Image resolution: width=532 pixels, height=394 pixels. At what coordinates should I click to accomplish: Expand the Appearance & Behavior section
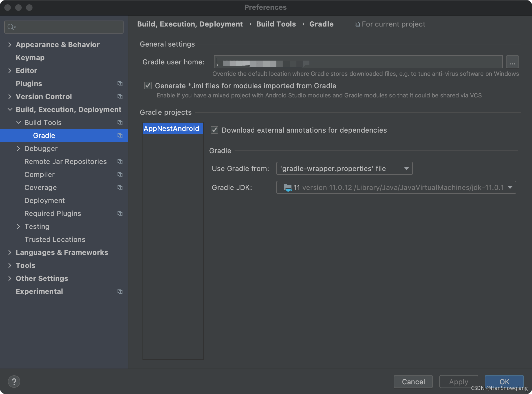coord(10,45)
